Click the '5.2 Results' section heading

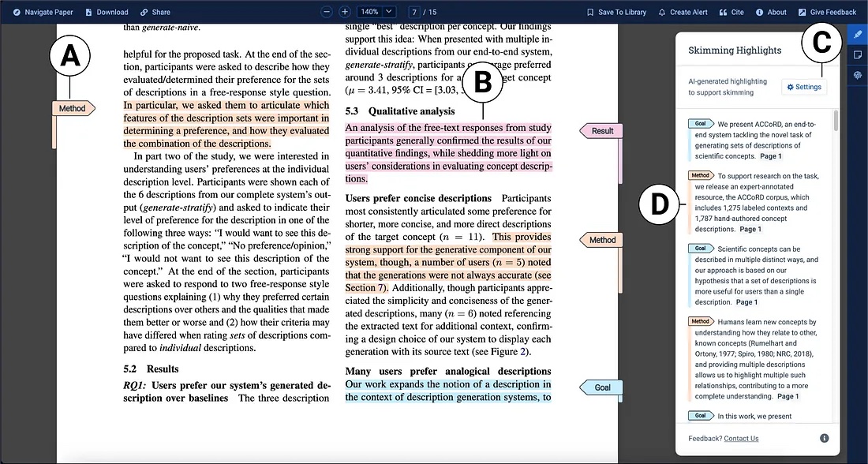tap(152, 369)
